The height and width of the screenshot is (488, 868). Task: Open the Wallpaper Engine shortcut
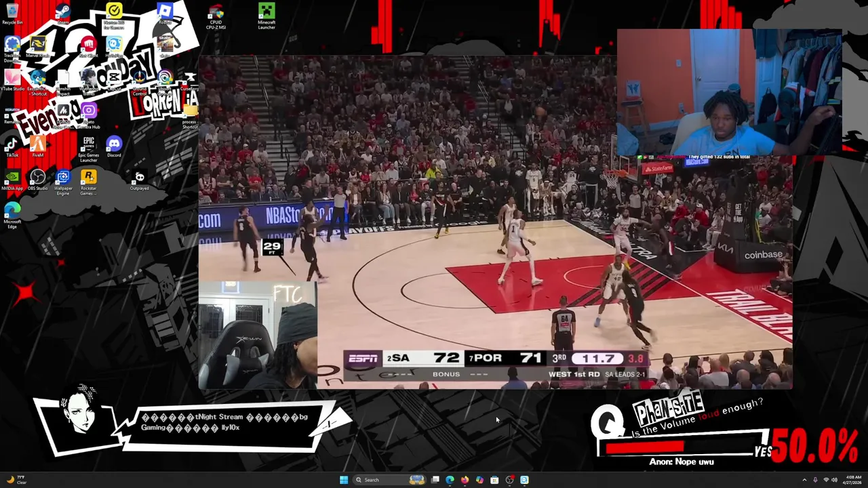[63, 182]
